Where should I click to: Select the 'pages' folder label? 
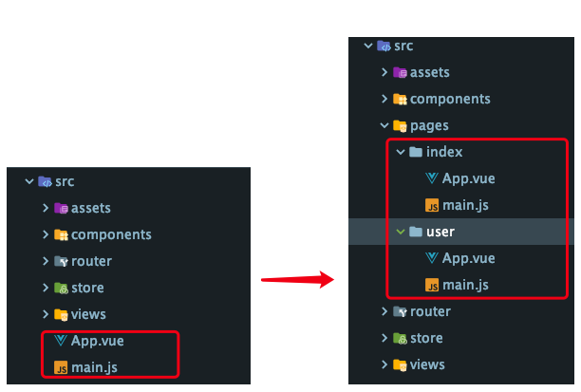[429, 126]
